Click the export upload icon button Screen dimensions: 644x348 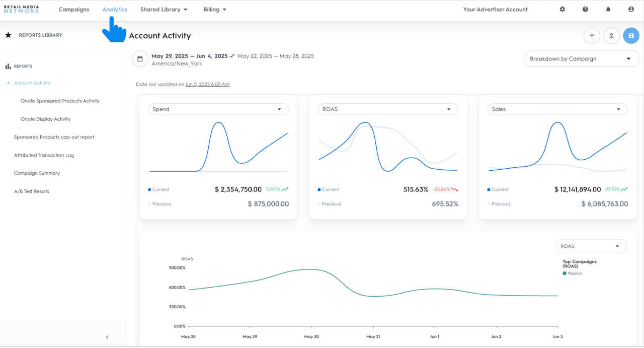pos(611,36)
